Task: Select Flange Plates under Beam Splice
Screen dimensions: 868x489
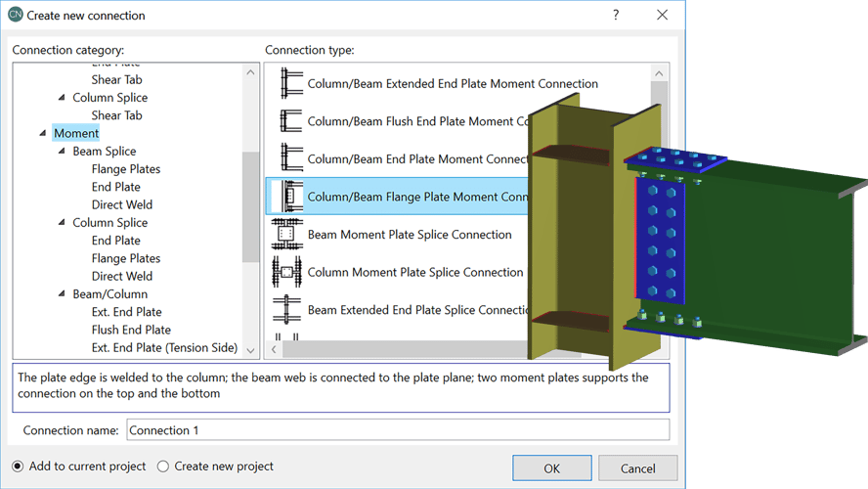Action: click(x=125, y=169)
